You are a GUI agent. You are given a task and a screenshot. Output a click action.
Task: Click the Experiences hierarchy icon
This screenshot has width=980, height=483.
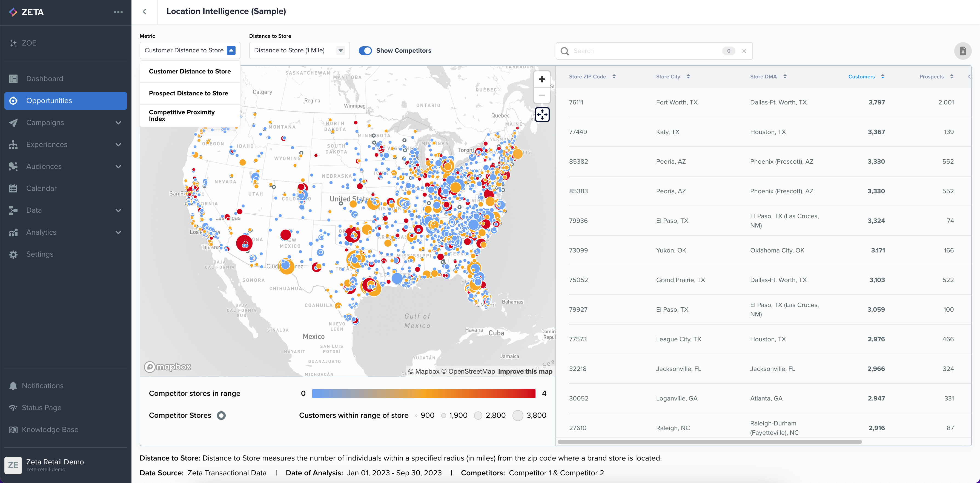point(13,145)
